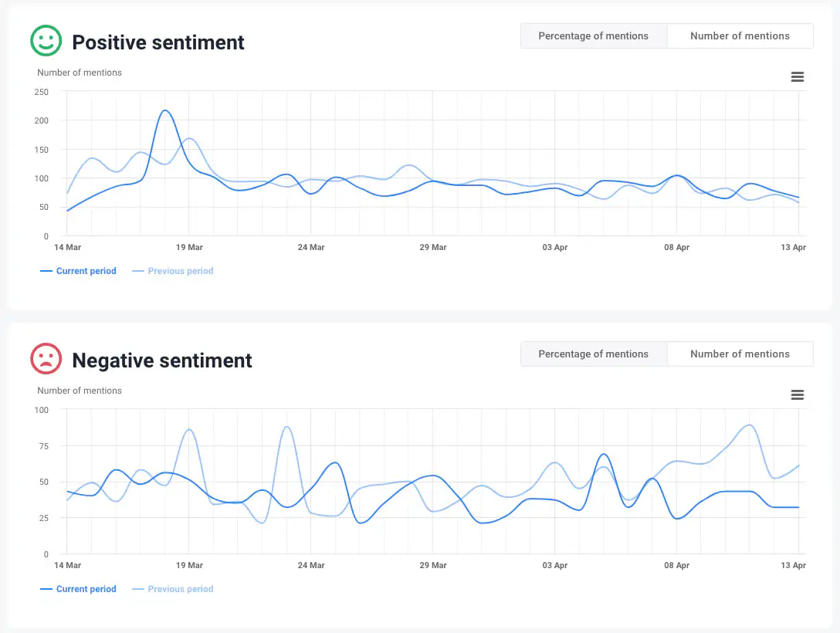Open the Negative sentiment chart hamburger menu
Image resolution: width=840 pixels, height=633 pixels.
[797, 395]
